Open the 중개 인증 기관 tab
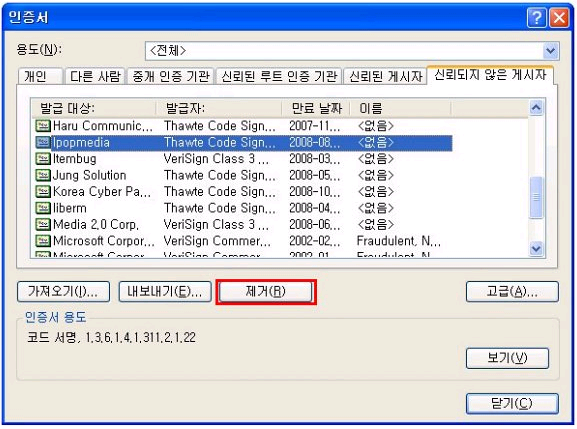The image size is (577, 429). coord(171,77)
